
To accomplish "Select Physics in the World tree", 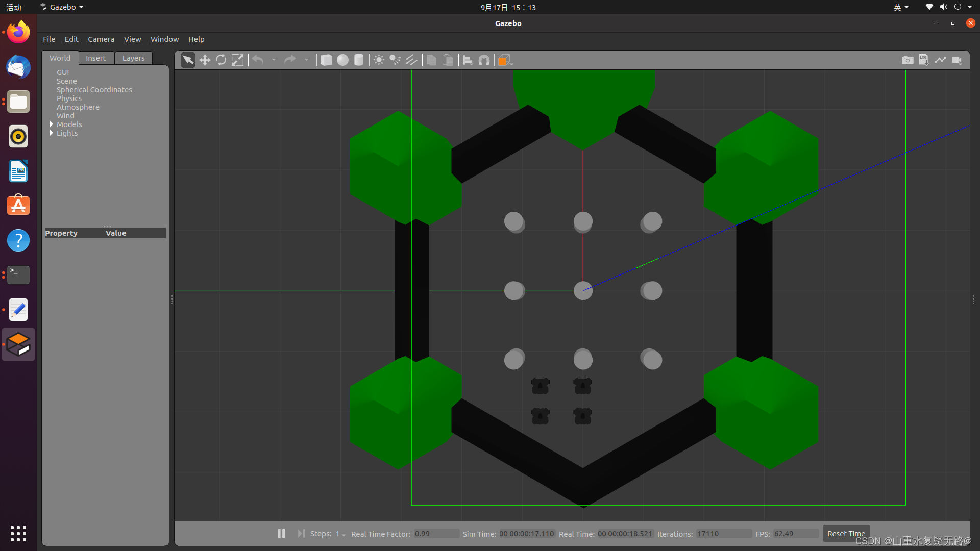I will tap(69, 98).
